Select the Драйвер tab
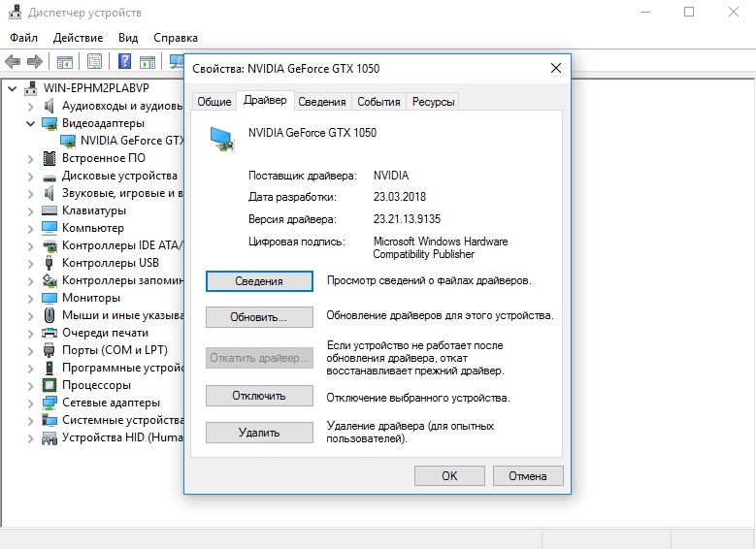The height and width of the screenshot is (549, 756). coord(265,100)
